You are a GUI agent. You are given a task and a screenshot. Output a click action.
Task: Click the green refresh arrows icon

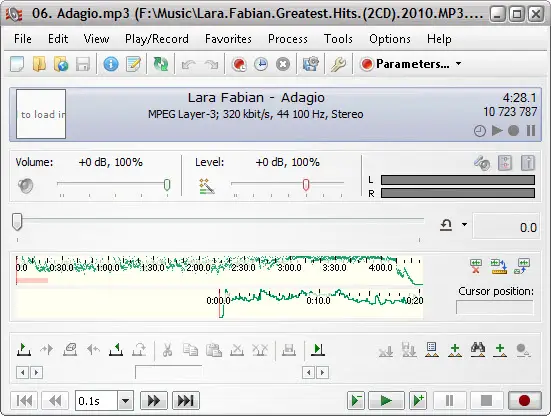pos(161,64)
